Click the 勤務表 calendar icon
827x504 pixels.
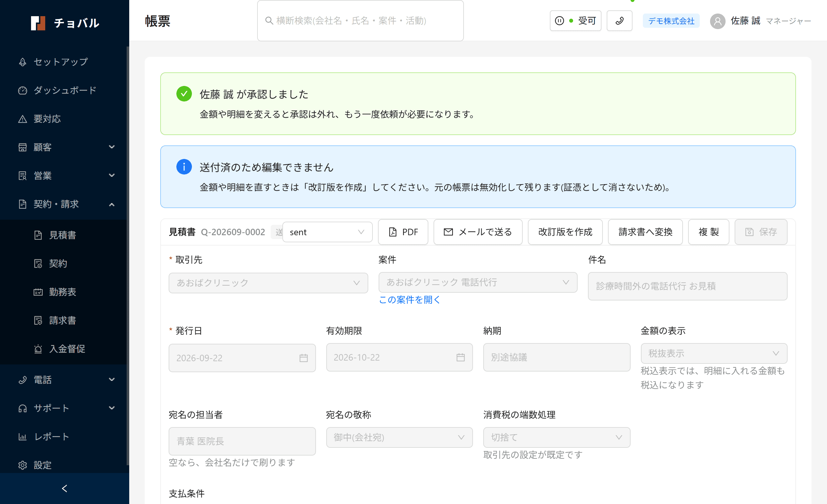point(38,292)
